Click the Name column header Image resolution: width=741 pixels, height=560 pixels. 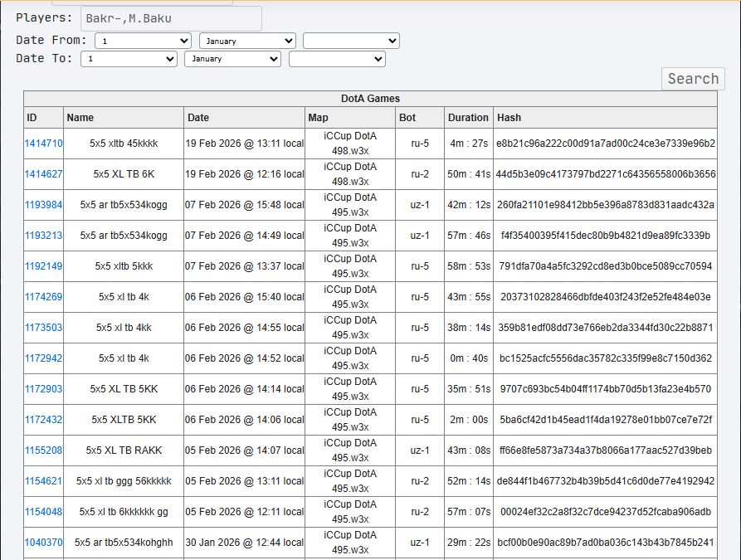click(124, 118)
